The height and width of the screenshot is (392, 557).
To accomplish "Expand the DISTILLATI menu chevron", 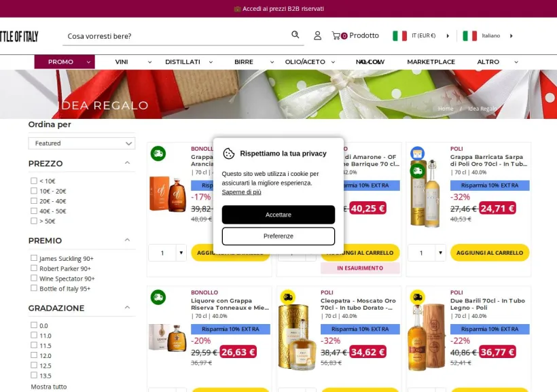I will point(211,63).
